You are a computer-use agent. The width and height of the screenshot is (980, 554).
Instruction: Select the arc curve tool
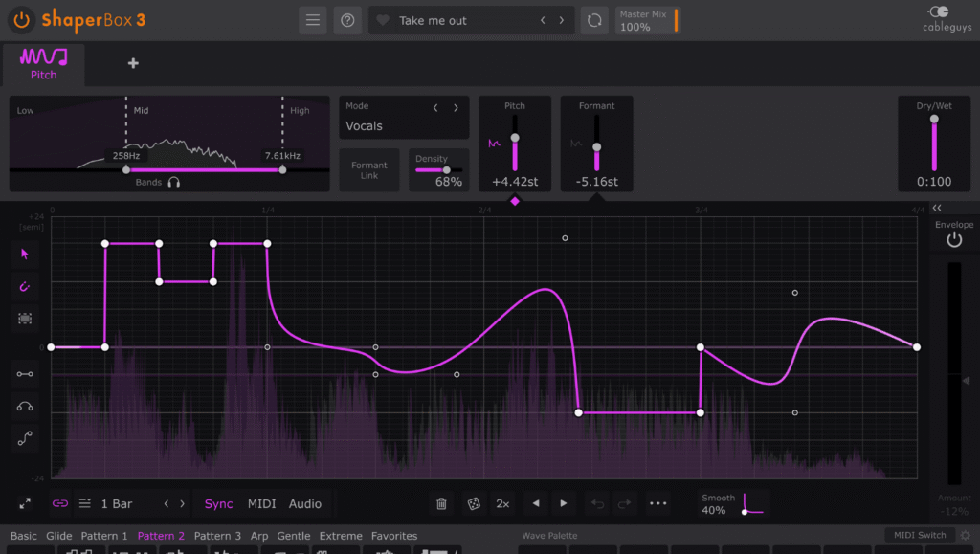pos(25,407)
